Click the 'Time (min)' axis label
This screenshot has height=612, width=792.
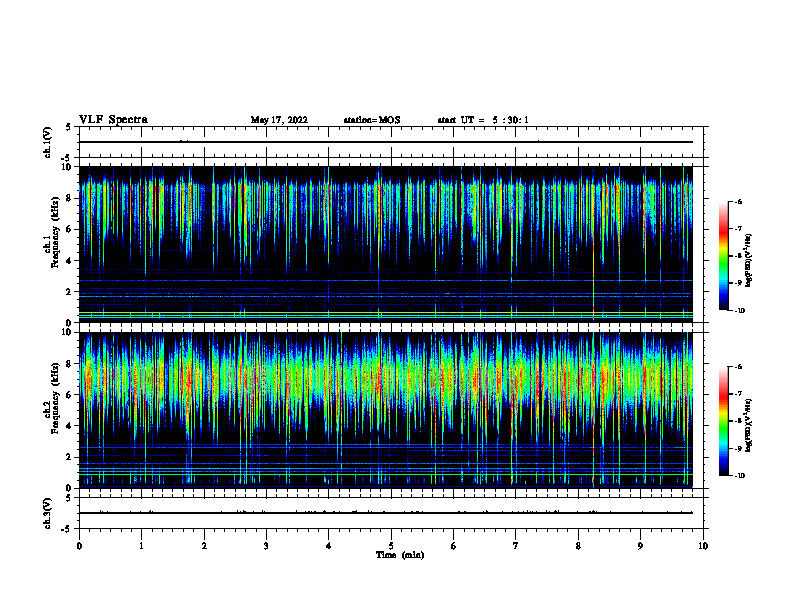pyautogui.click(x=400, y=555)
